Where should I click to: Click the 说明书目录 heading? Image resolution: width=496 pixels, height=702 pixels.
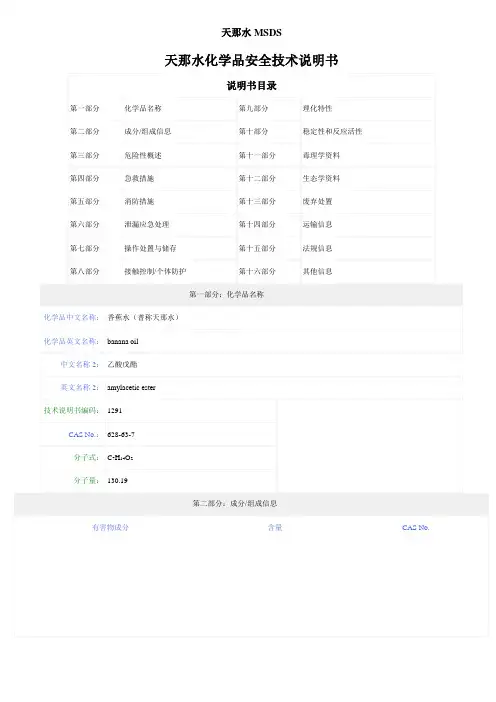[251, 86]
